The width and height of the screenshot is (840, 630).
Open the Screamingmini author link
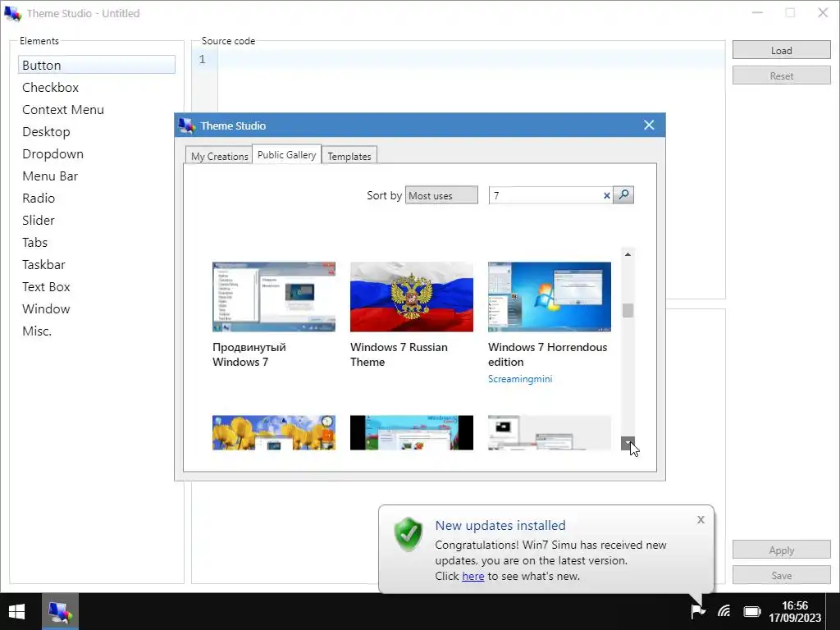pos(519,379)
